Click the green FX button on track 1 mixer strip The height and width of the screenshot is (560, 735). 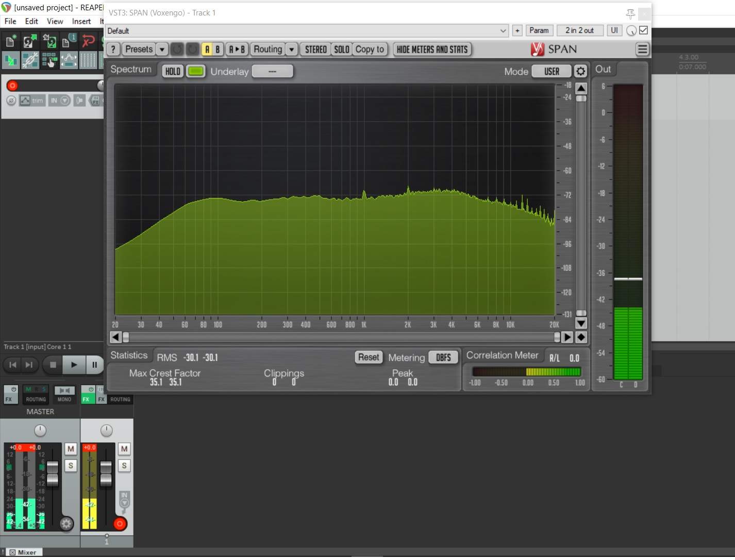(88, 394)
